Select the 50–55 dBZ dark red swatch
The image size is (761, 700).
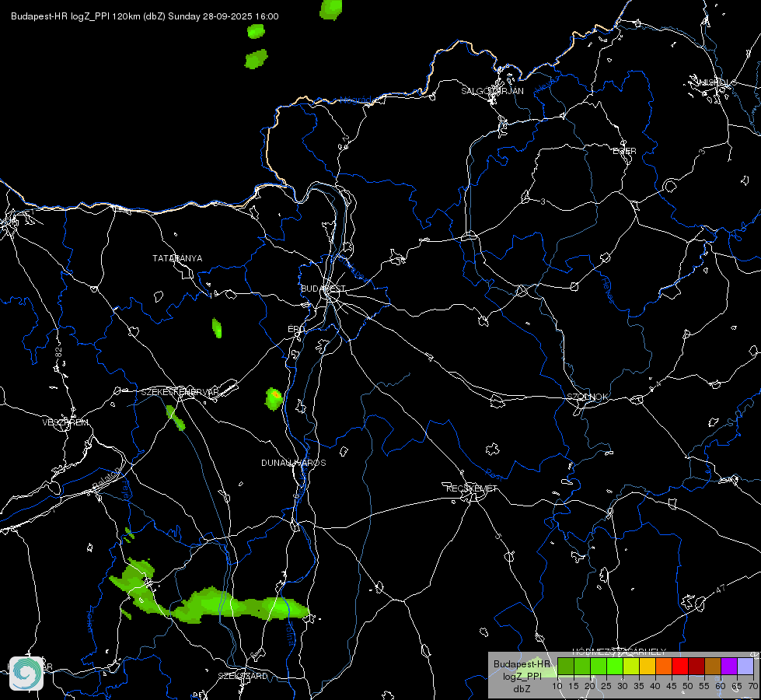click(696, 666)
